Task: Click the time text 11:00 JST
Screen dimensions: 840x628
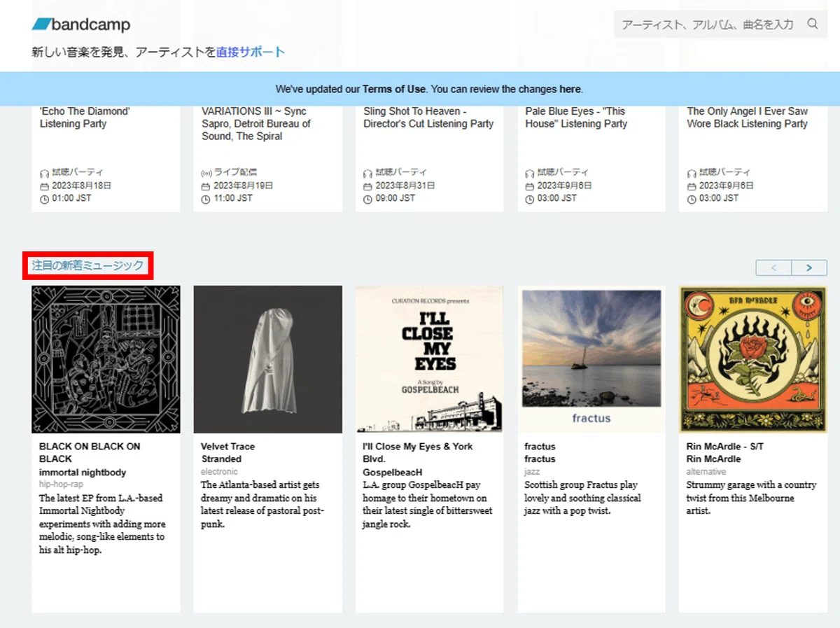Action: coord(233,198)
